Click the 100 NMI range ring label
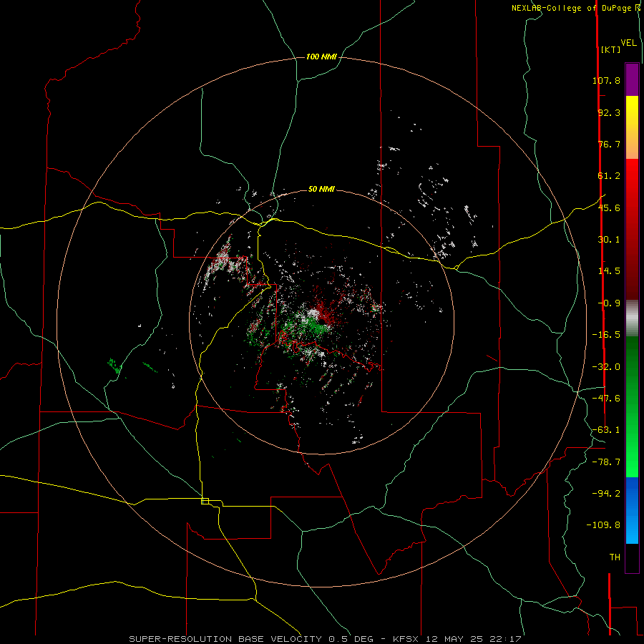Screen dimensions: 644x644 click(321, 57)
